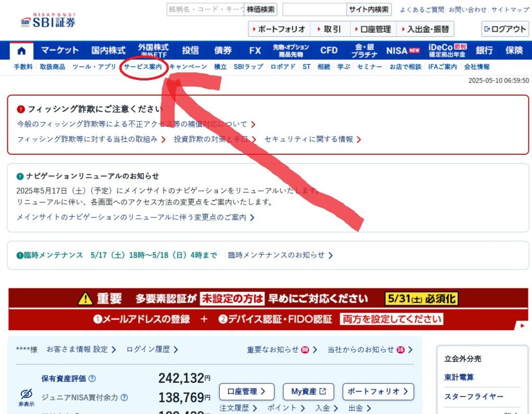Switch to the 投信 tab
This screenshot has width=532, height=414.
coord(190,50)
